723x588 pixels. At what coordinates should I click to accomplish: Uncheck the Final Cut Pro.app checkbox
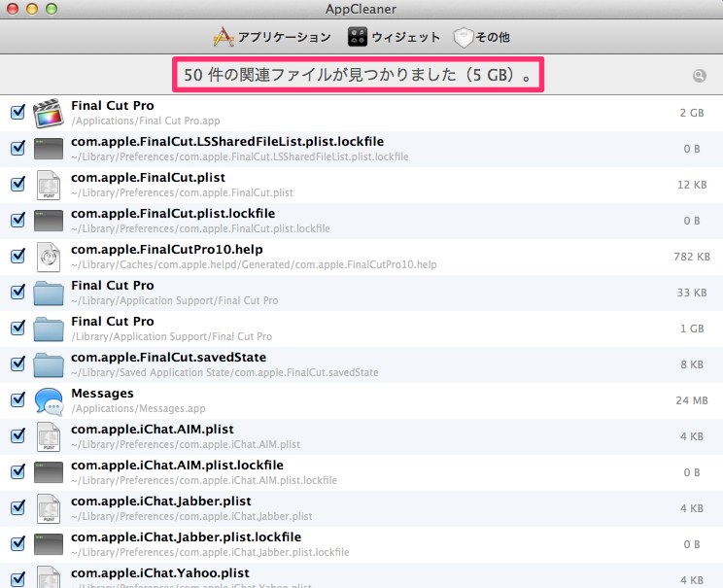click(18, 112)
